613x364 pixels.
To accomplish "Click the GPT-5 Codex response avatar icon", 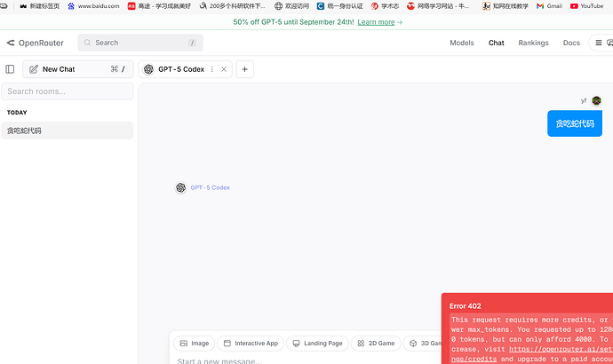I will (180, 188).
